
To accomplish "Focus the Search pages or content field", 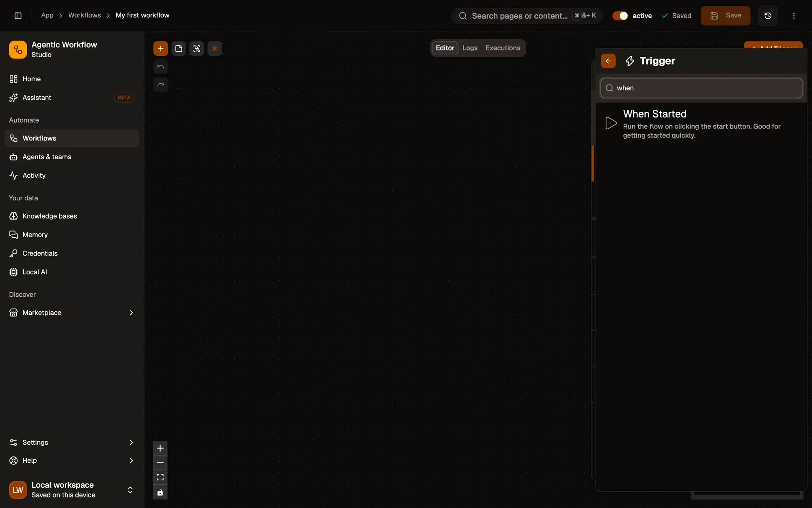I will pos(527,16).
